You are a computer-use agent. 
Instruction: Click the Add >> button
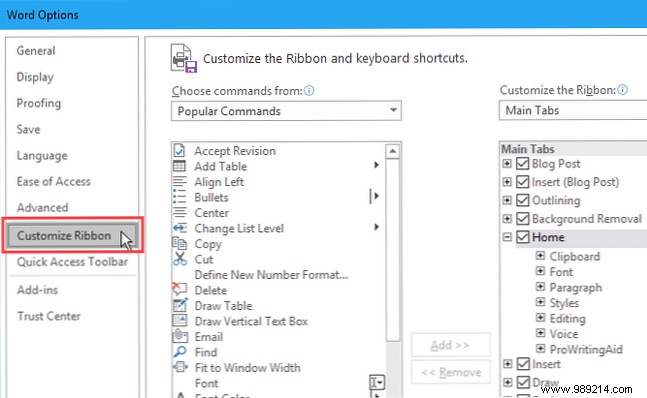click(450, 345)
